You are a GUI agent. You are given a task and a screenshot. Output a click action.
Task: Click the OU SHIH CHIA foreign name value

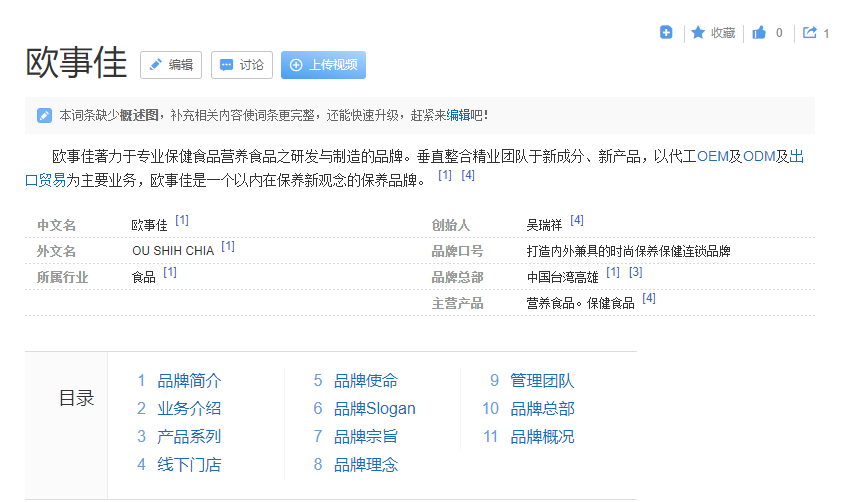(173, 251)
